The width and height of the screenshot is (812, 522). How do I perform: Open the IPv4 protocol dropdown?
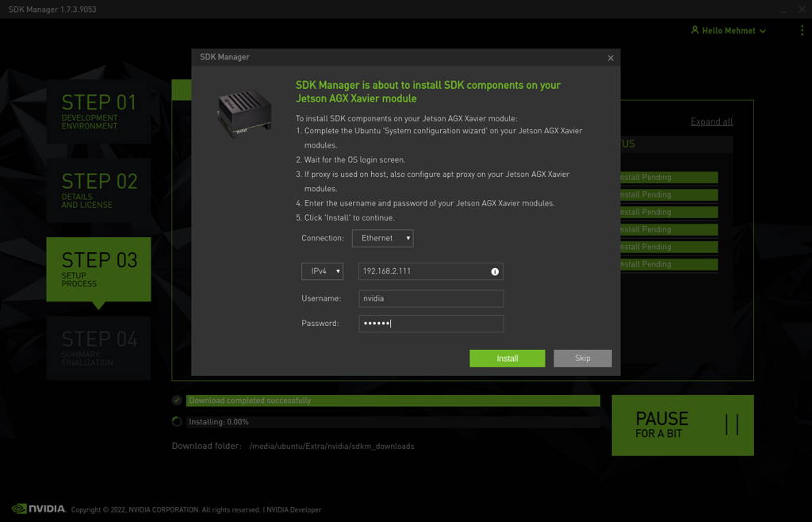[322, 271]
